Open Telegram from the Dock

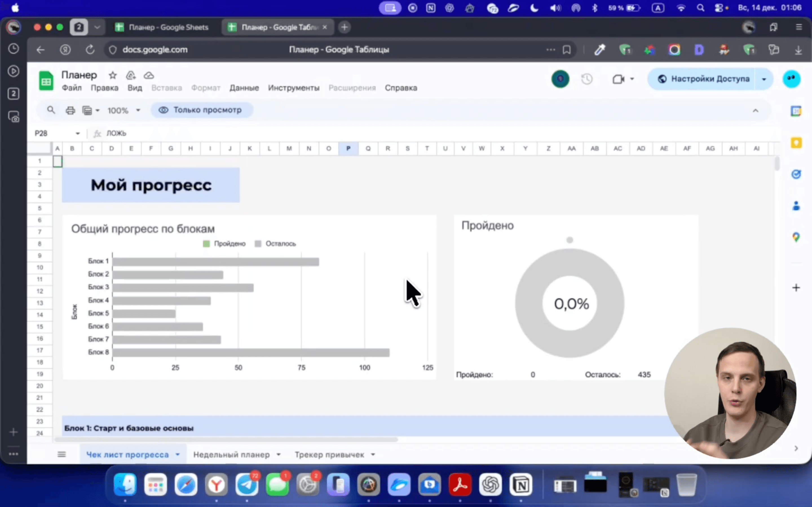247,484
